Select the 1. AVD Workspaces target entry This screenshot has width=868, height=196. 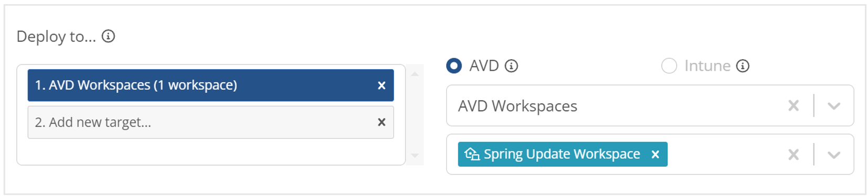pos(211,85)
